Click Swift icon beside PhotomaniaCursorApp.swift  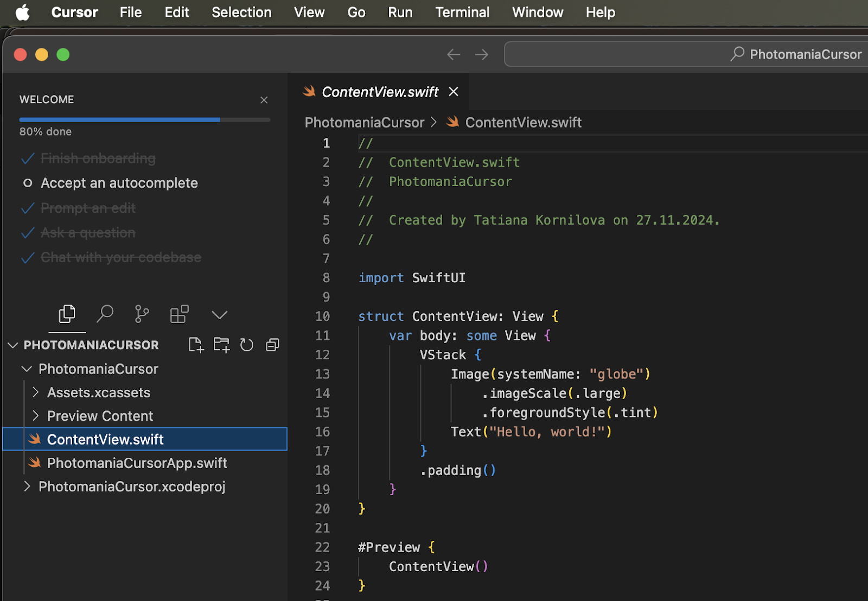point(35,462)
